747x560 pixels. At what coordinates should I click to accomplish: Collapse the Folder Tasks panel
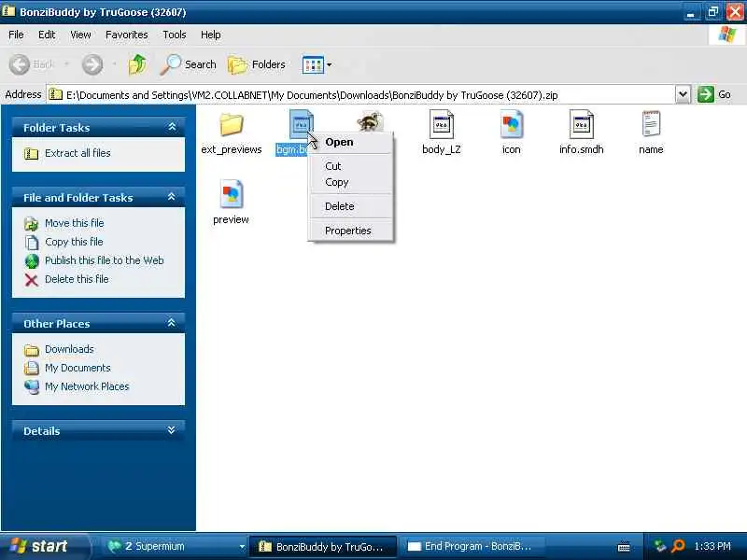[x=172, y=127]
